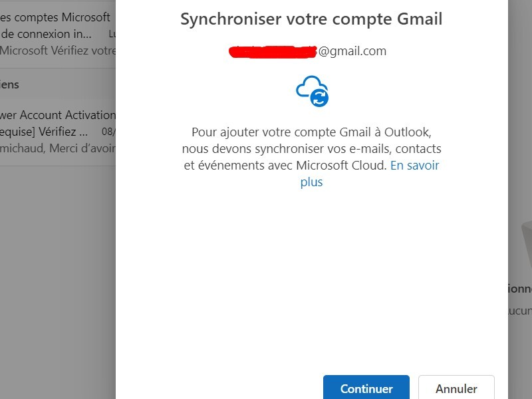This screenshot has height=399, width=532.
Task: Open the "Account Activation" email
Action: (59, 115)
